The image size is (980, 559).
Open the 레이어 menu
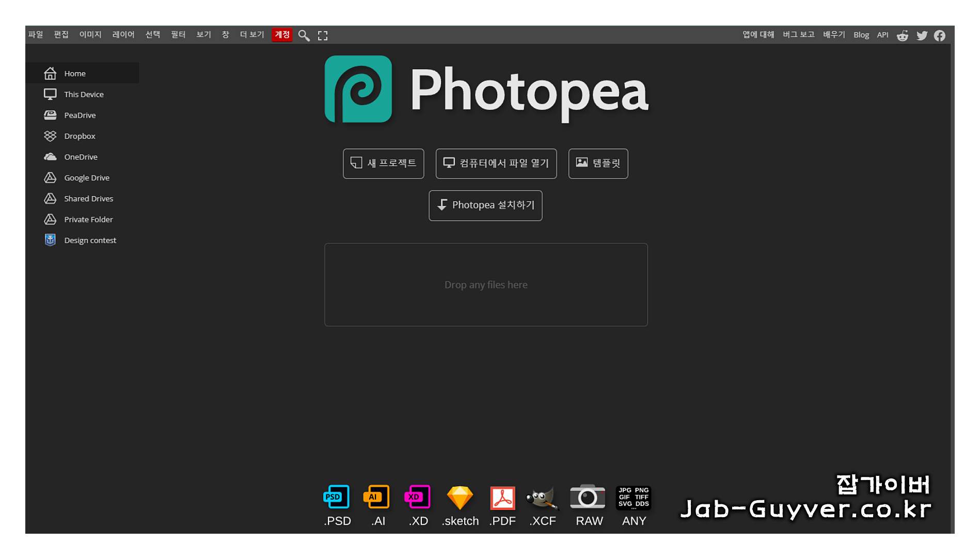tap(123, 35)
